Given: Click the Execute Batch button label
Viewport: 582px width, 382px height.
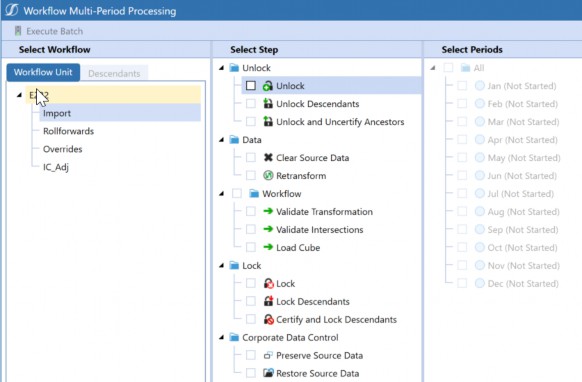Looking at the screenshot, I should 55,31.
